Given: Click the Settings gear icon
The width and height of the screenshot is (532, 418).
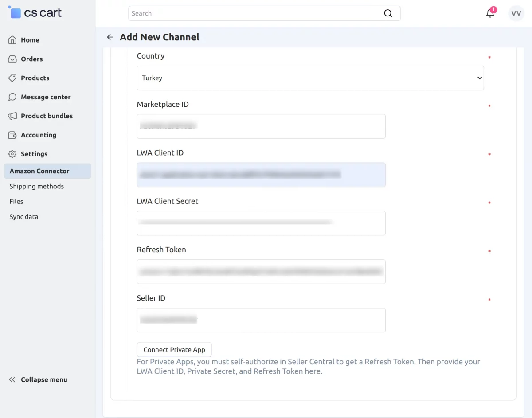Looking at the screenshot, I should click(12, 154).
